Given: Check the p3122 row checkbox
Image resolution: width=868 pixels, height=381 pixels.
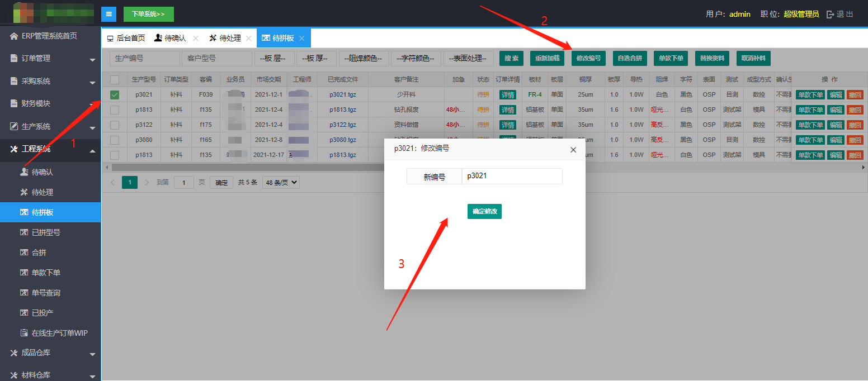Looking at the screenshot, I should 115,125.
